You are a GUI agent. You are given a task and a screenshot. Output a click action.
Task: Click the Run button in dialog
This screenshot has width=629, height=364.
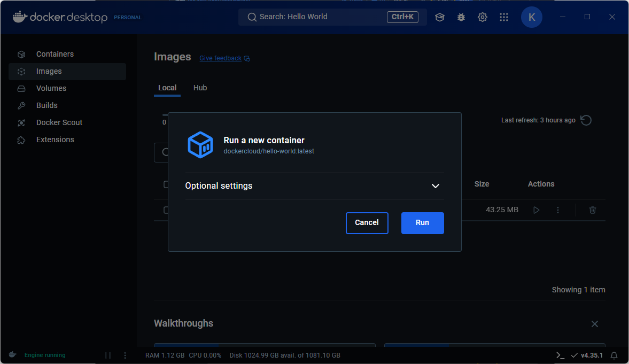(x=422, y=223)
